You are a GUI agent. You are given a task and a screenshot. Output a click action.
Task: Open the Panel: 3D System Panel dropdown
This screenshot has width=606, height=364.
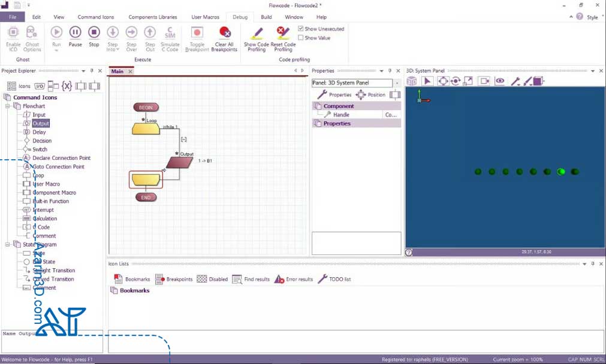click(x=397, y=83)
